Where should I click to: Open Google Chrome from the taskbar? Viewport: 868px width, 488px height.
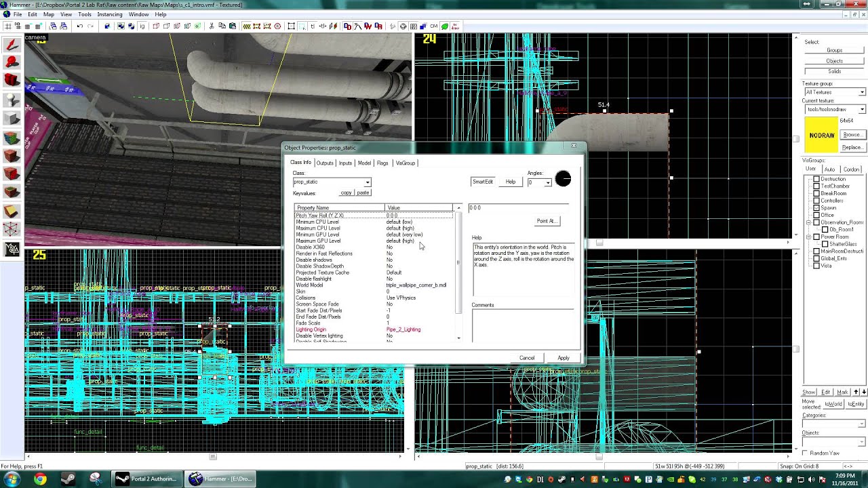pos(40,479)
